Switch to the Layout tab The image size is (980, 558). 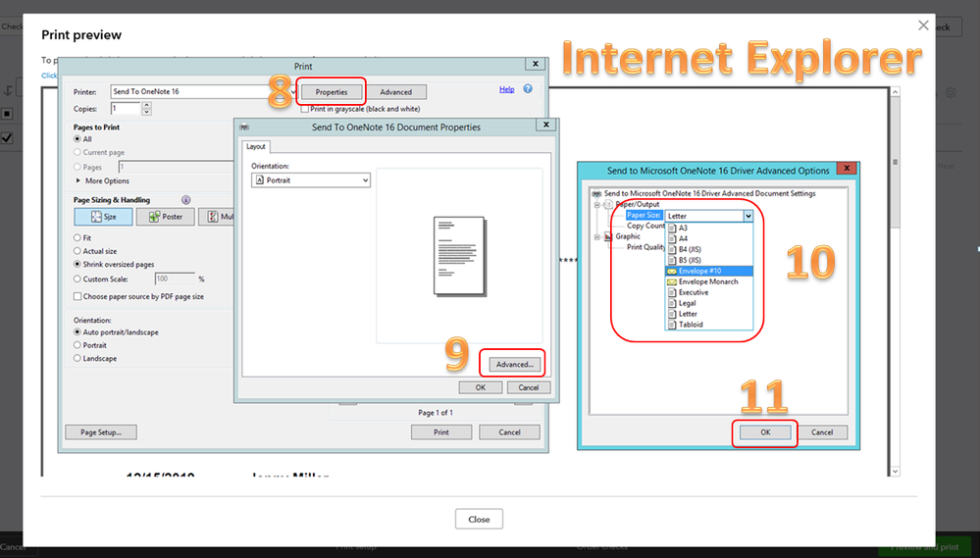point(256,146)
